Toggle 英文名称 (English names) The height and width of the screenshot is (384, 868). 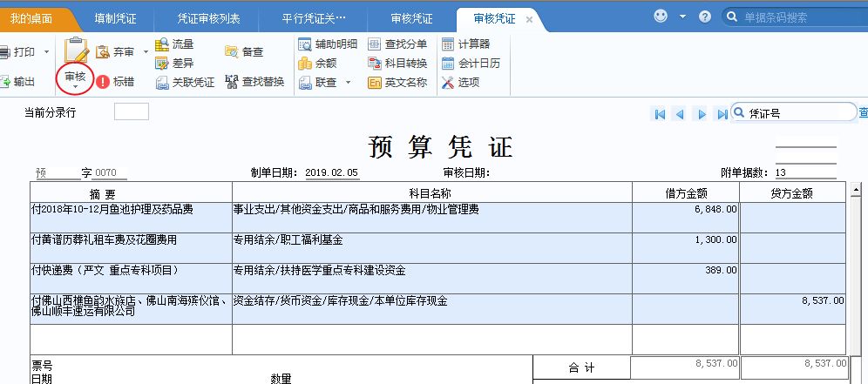(x=397, y=83)
